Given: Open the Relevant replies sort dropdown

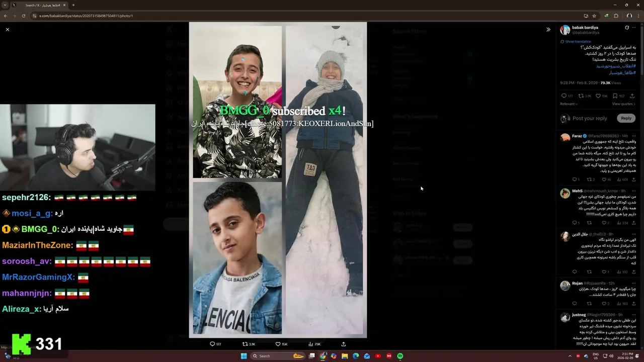Looking at the screenshot, I should [x=569, y=104].
